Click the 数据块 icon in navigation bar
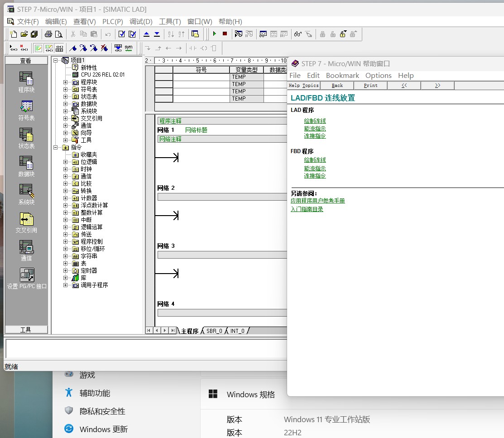Viewport: 504px width, 438px height. click(x=26, y=163)
